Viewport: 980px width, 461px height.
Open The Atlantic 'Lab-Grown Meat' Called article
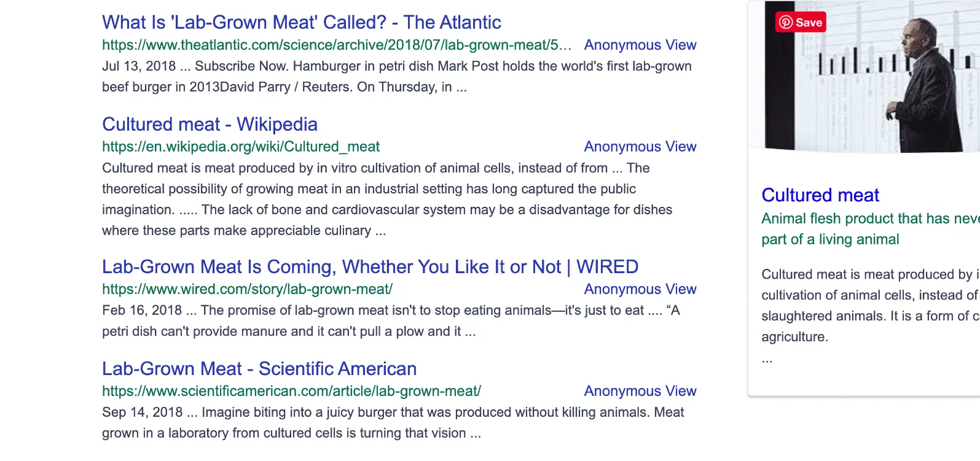point(301,23)
